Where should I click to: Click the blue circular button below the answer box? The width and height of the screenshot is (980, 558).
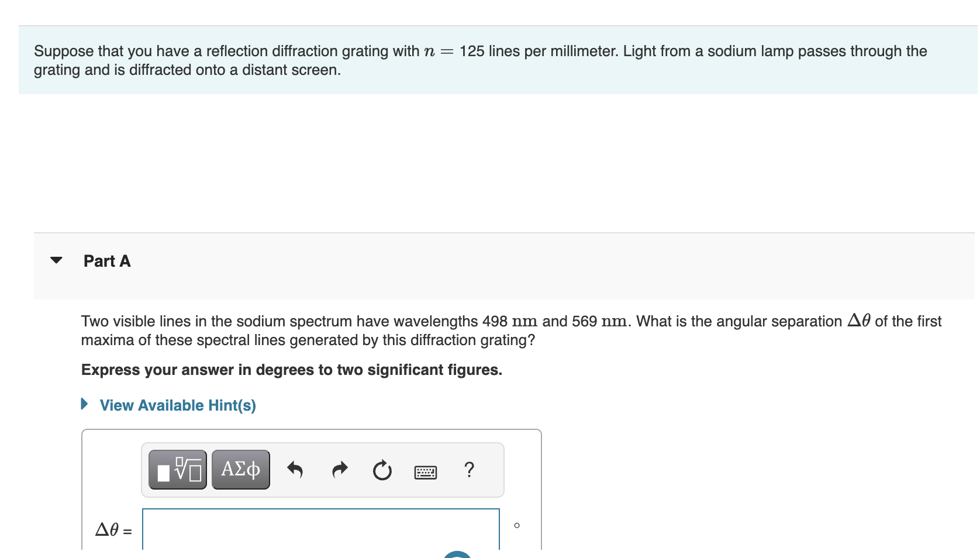pos(457,556)
